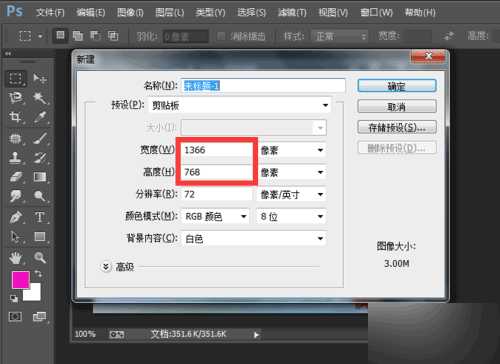Select the Clone Stamp tool
Viewport: 500px width, 364px height.
[x=16, y=157]
